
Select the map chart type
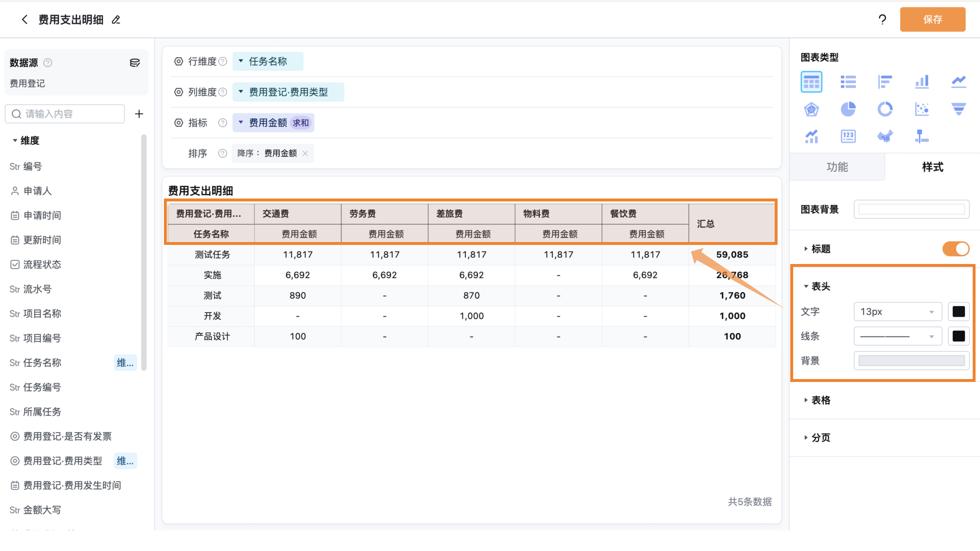885,136
